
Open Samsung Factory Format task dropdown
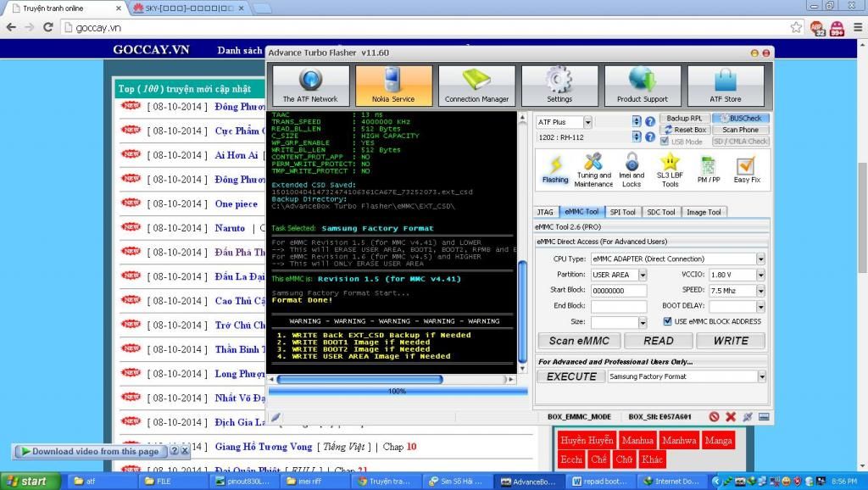(x=762, y=376)
